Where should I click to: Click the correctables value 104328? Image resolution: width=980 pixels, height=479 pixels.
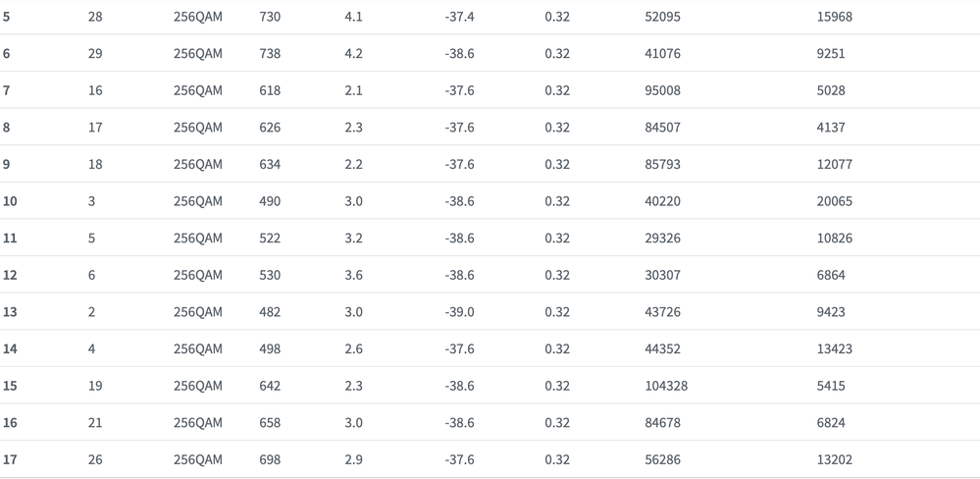(665, 386)
